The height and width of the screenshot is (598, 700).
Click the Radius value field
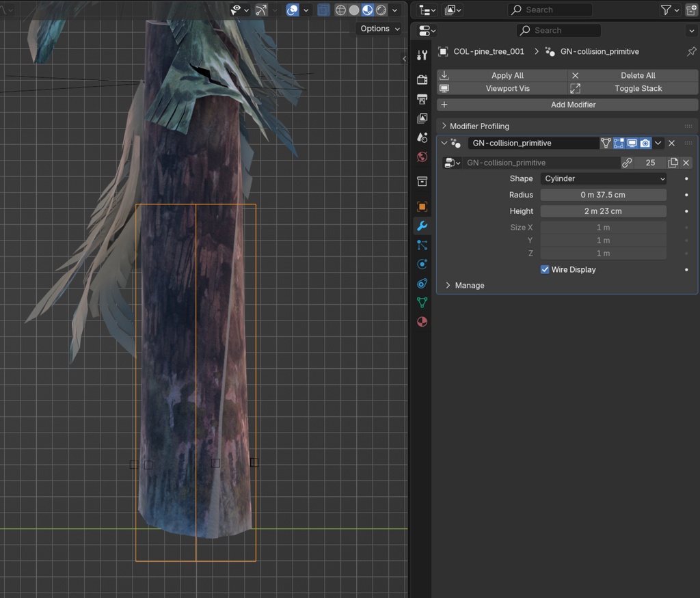click(603, 195)
